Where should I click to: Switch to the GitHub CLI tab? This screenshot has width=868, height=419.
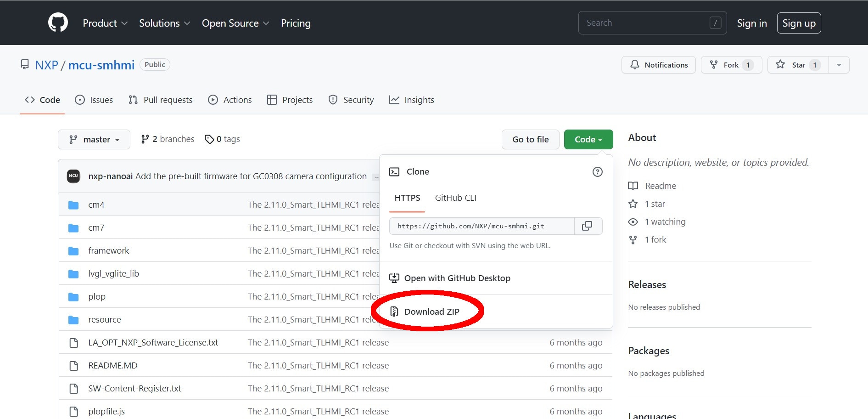coord(455,198)
